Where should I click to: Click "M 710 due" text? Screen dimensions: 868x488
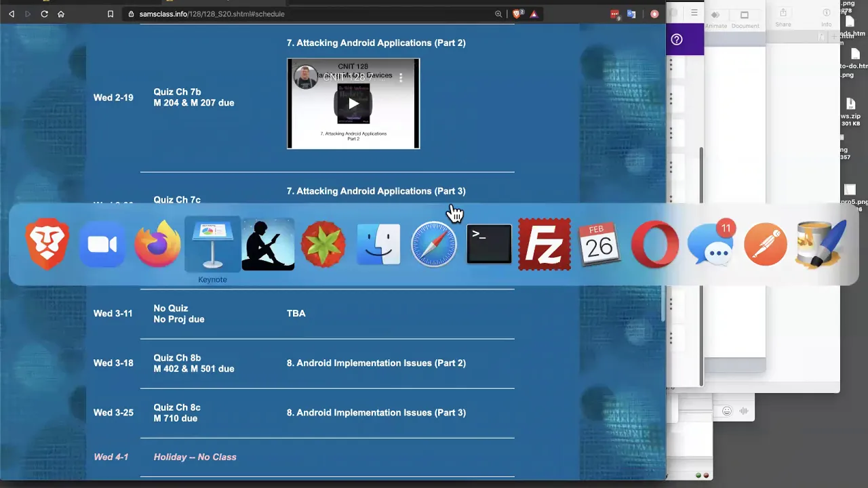point(176,418)
